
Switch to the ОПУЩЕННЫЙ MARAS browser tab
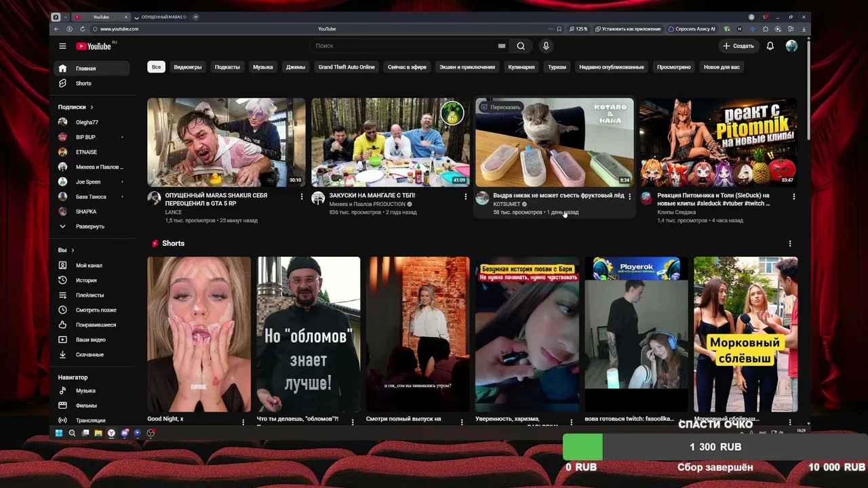(163, 17)
